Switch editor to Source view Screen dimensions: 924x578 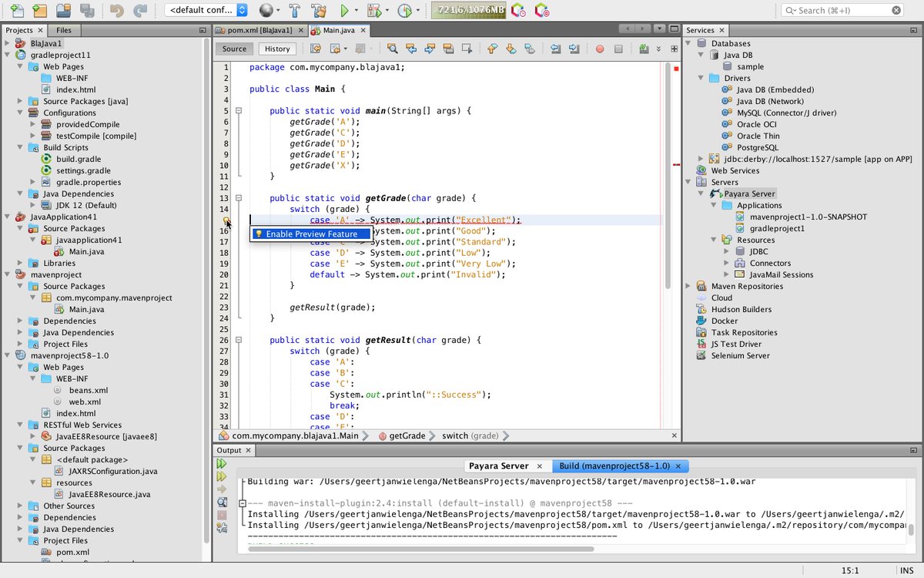coord(234,49)
